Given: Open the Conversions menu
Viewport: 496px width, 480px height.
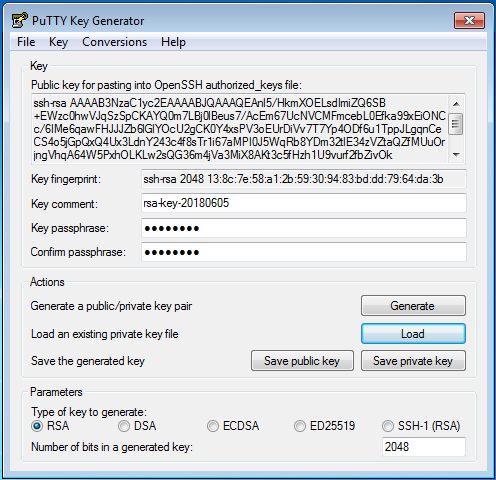Looking at the screenshot, I should point(114,42).
